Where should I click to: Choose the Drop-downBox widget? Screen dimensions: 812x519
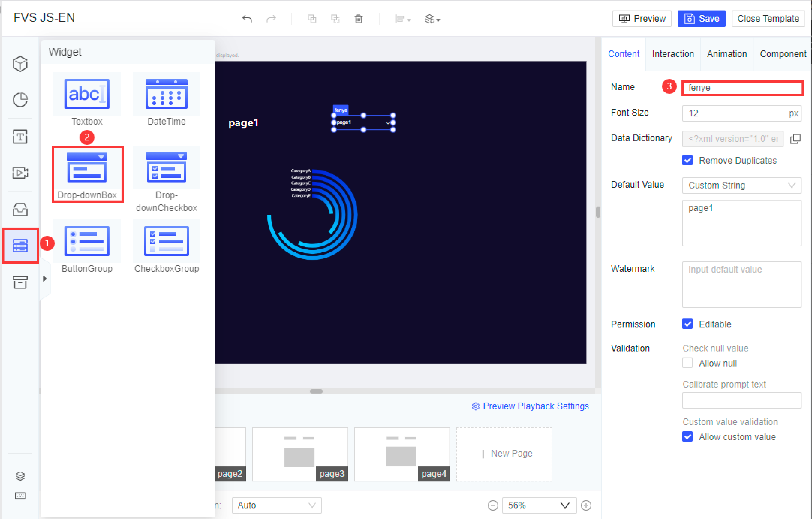coord(87,174)
